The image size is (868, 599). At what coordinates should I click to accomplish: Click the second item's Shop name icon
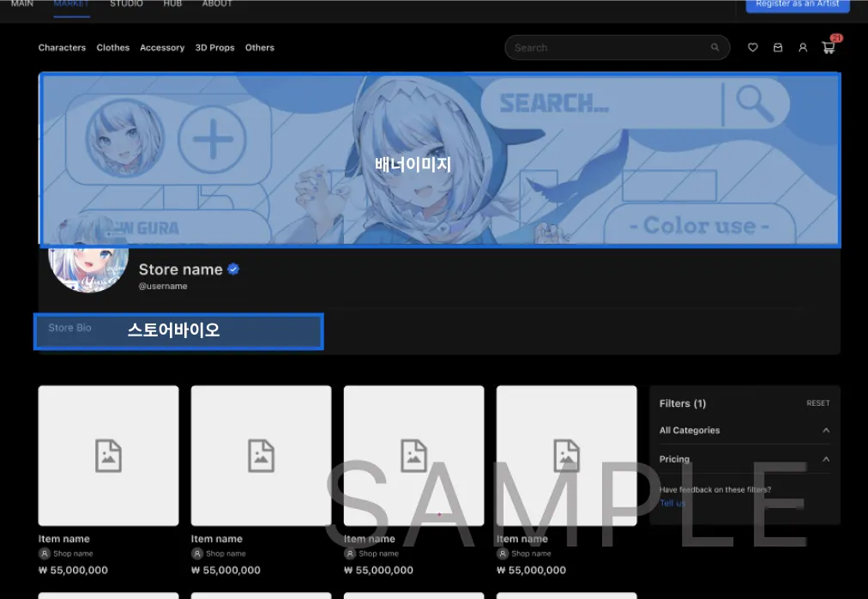pyautogui.click(x=197, y=553)
